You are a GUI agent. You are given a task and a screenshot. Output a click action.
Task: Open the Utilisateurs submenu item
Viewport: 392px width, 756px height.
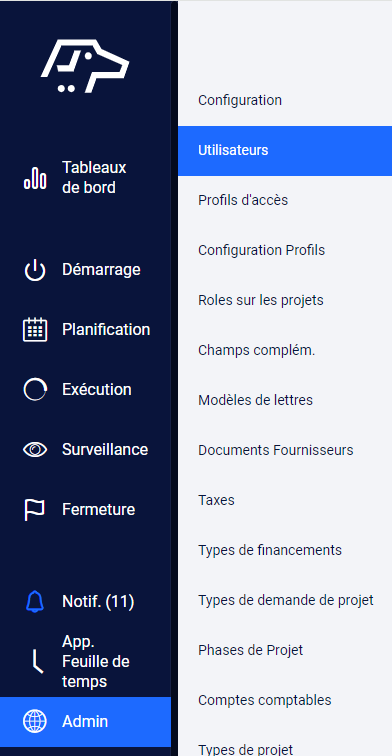pos(285,150)
